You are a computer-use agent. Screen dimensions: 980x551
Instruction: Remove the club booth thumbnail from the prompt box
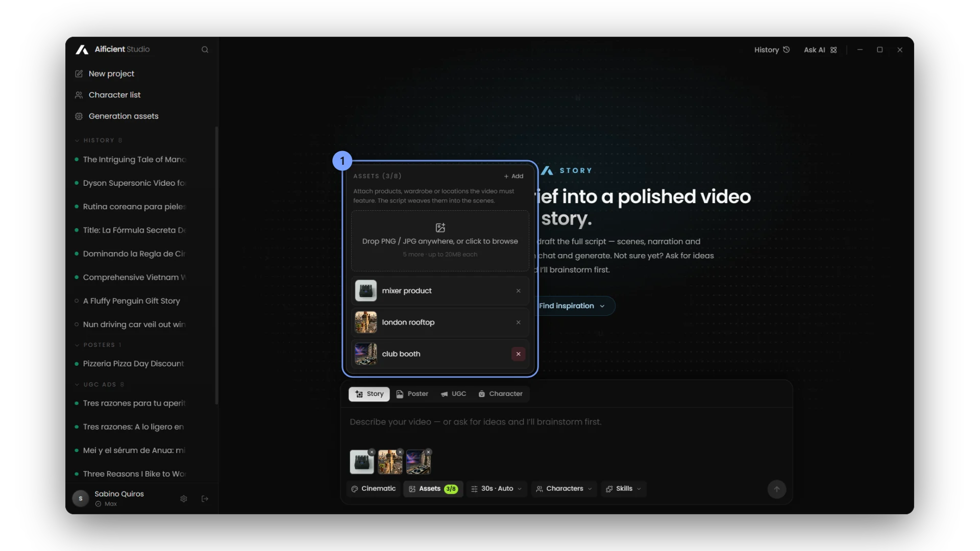(x=429, y=452)
